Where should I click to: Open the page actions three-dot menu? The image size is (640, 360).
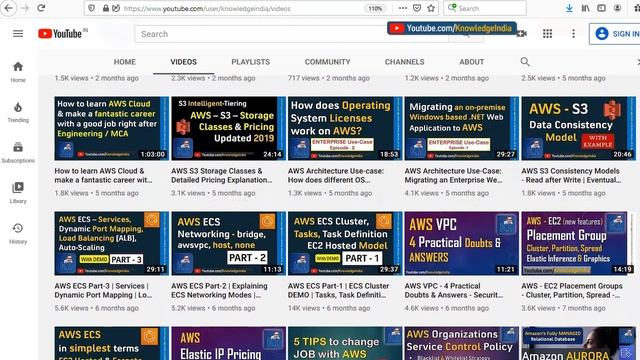(x=402, y=8)
